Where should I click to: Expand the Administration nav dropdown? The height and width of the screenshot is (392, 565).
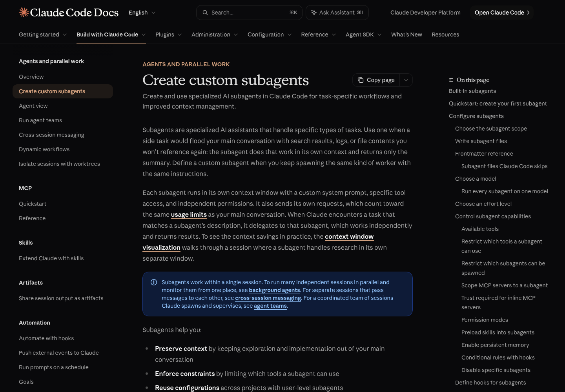click(215, 34)
